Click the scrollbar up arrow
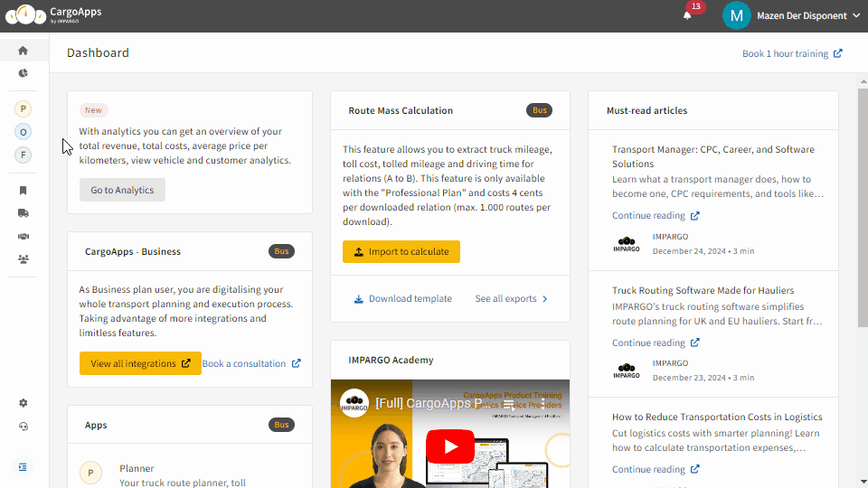 (x=863, y=82)
